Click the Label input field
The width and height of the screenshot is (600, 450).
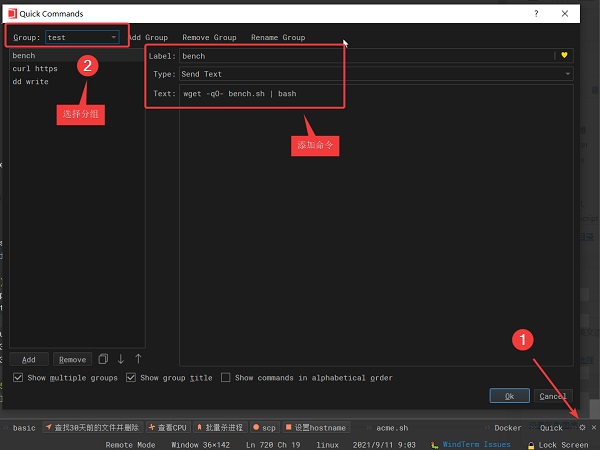click(x=365, y=56)
